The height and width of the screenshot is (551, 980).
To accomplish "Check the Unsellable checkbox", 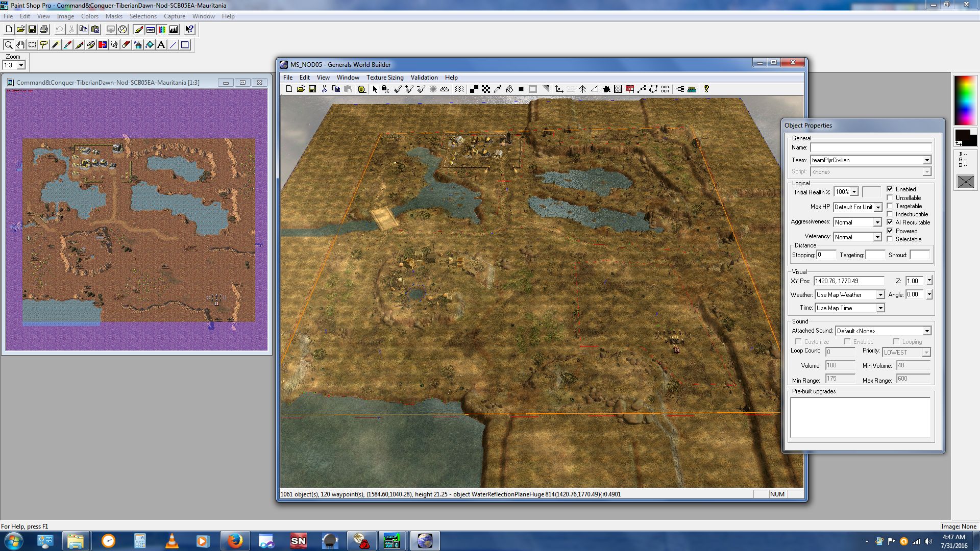I will 890,197.
